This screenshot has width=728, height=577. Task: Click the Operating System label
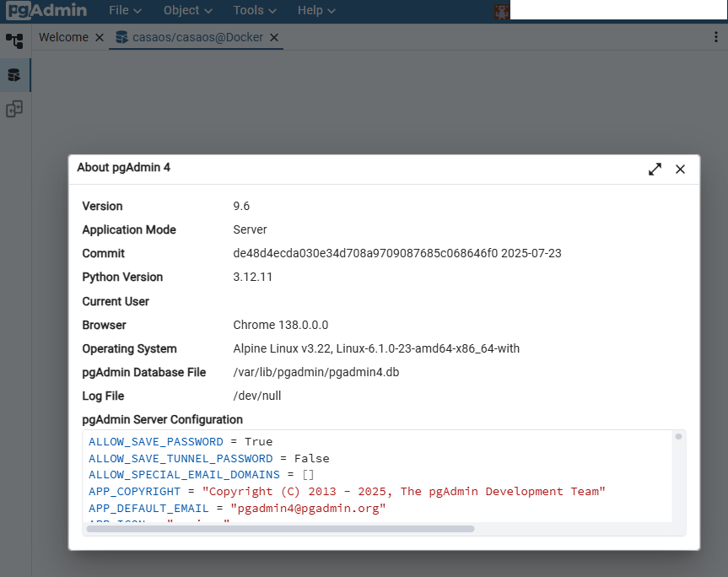tap(130, 349)
